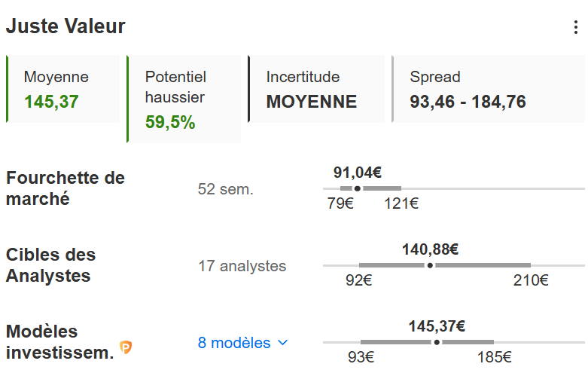The height and width of the screenshot is (376, 588).
Task: Click the 79€ market range low value
Action: 340,203
